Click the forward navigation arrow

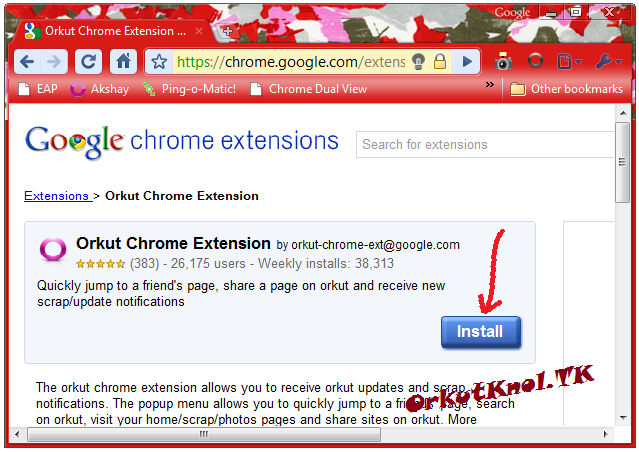tap(54, 62)
